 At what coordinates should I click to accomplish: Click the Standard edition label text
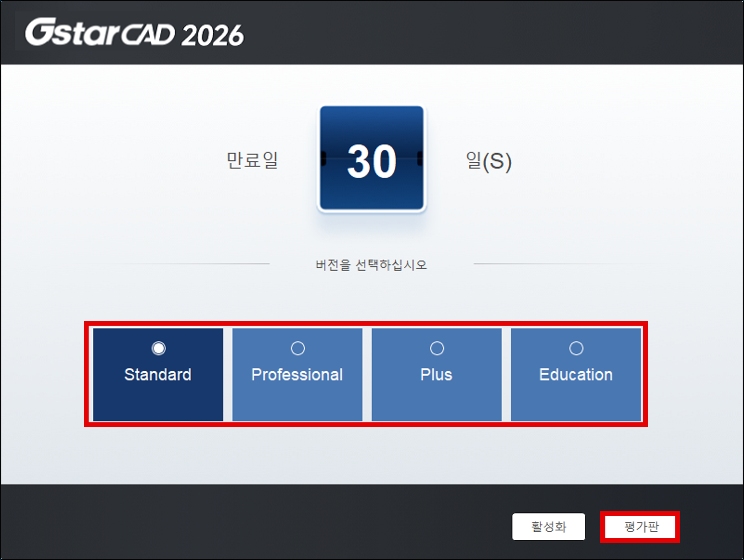[158, 375]
